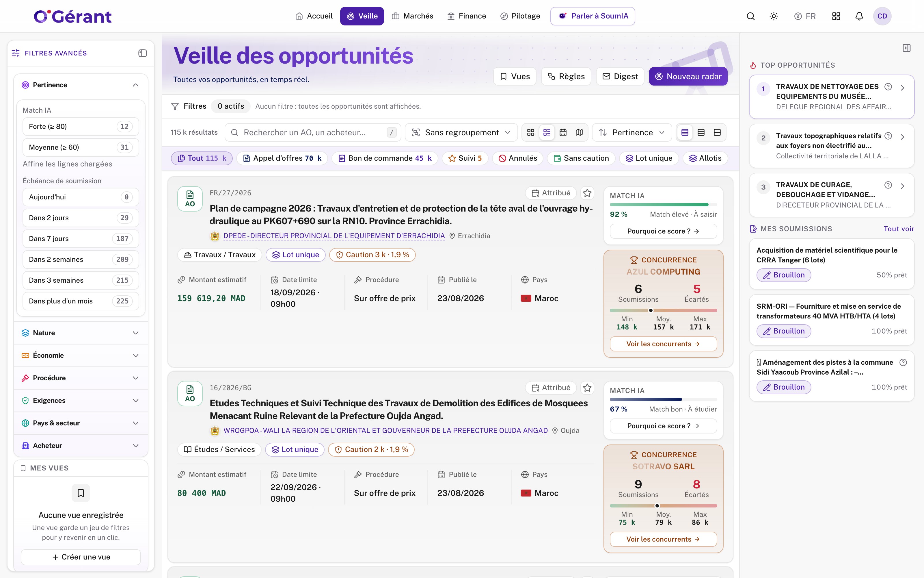924x578 pixels.
Task: Focus the Rechercher un AO search field
Action: [x=313, y=132]
